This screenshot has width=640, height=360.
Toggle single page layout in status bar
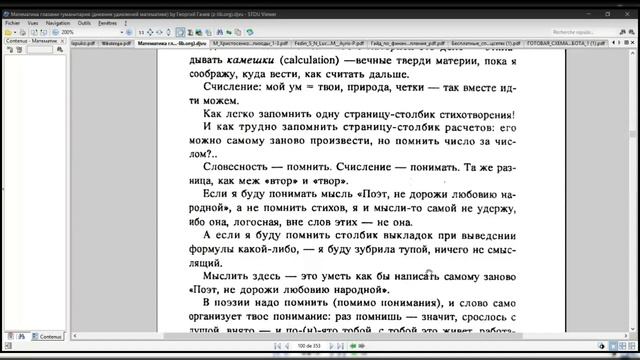(613, 346)
